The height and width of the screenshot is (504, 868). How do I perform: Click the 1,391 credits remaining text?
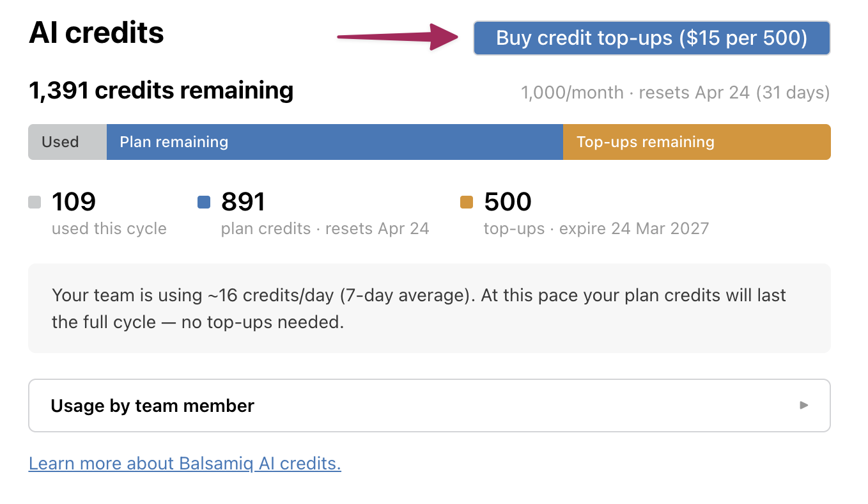point(161,91)
